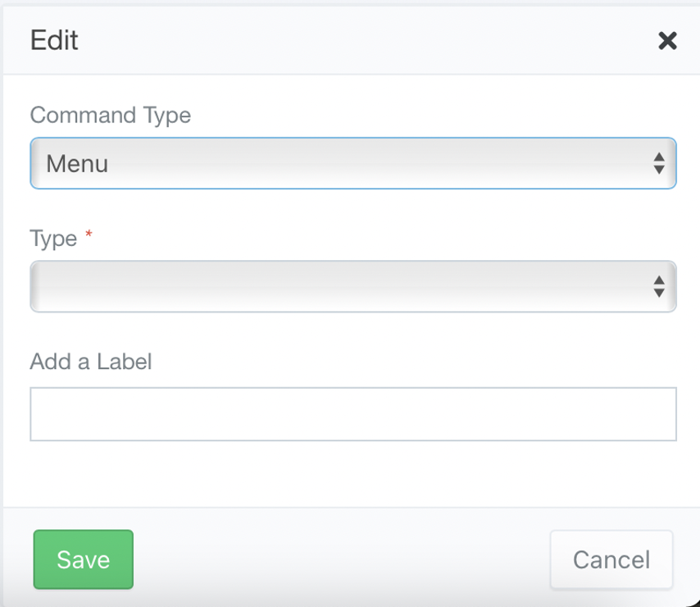Focus the Add a Label text field
The image size is (700, 607).
[353, 414]
